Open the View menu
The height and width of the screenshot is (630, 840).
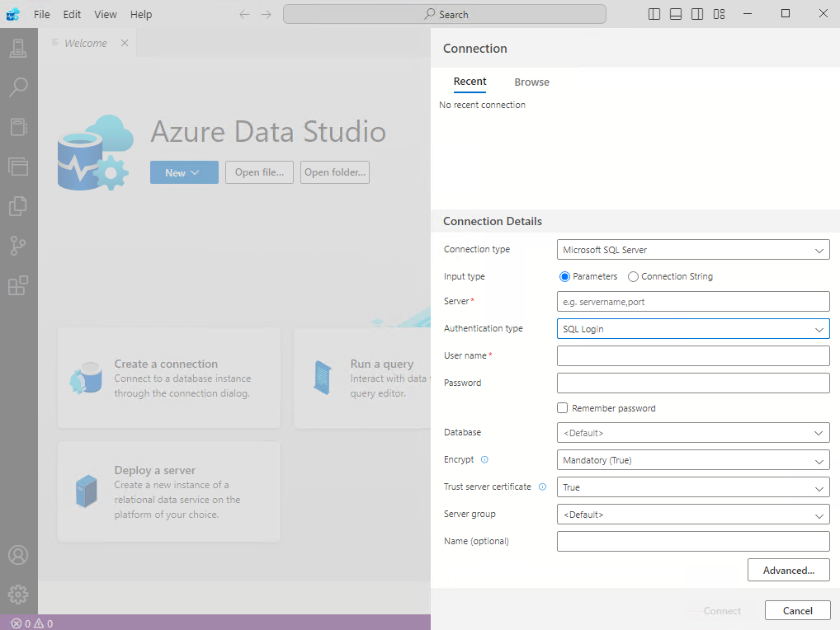tap(106, 14)
